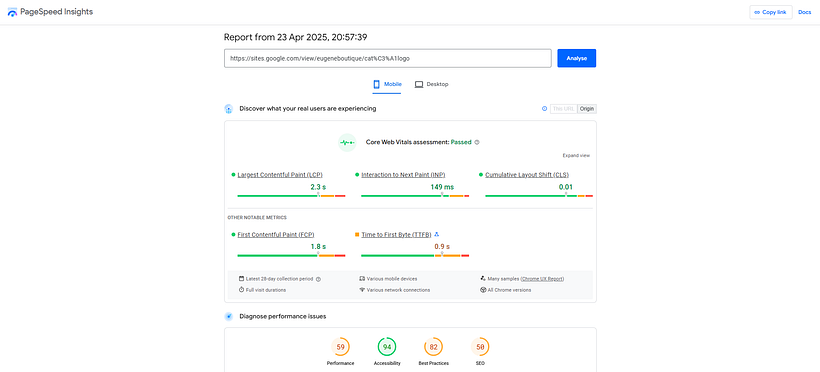Click Expand view
This screenshot has width=820, height=372.
pos(576,155)
